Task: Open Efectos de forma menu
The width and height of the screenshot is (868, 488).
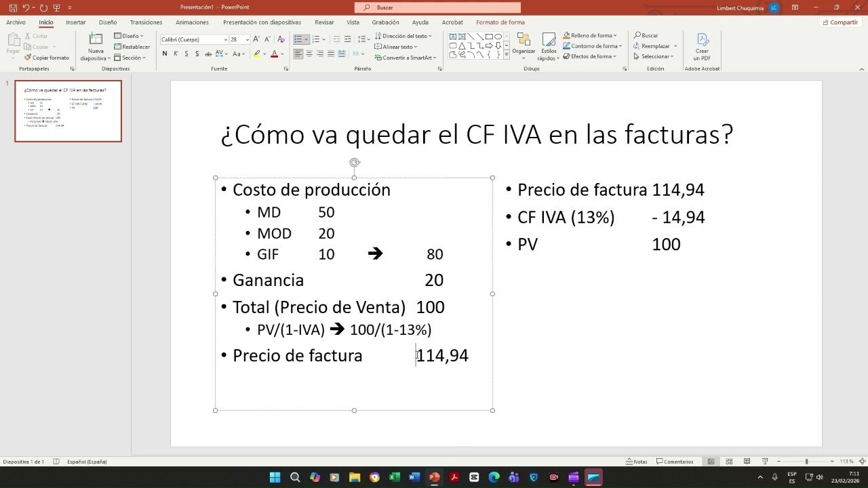Action: (x=590, y=56)
